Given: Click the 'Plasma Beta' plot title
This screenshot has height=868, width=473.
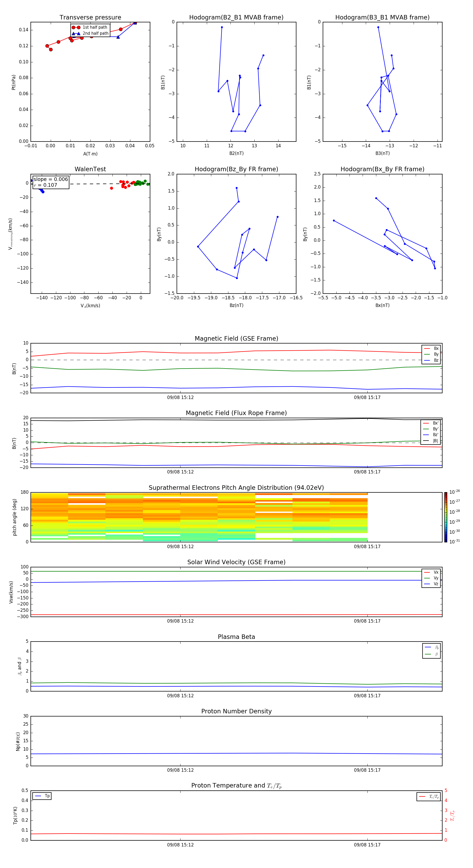Looking at the screenshot, I should (x=236, y=637).
